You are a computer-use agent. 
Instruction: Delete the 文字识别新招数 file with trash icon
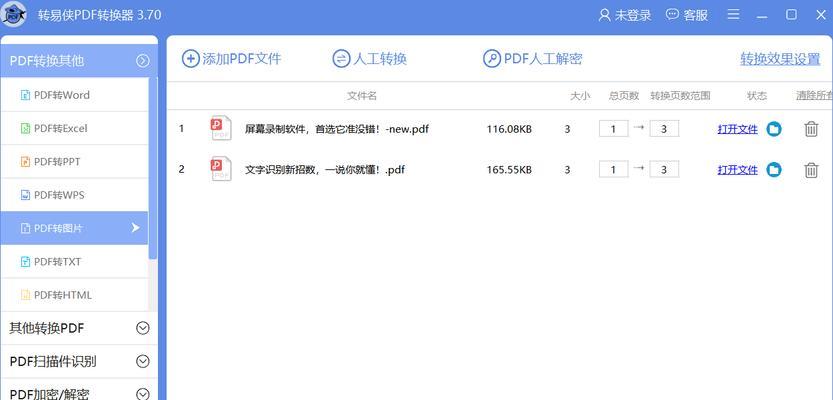[x=811, y=170]
